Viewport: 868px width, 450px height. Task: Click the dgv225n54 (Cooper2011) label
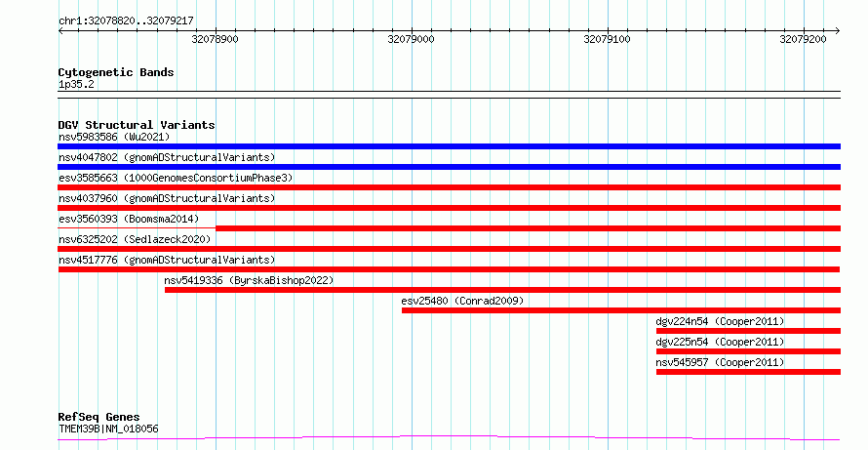(x=720, y=342)
